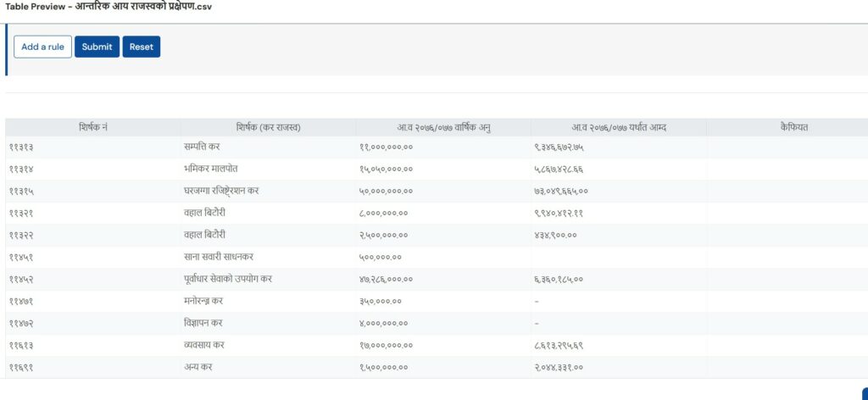
Task: Select cell ८,६१३,२९५.६९
Action: point(618,345)
